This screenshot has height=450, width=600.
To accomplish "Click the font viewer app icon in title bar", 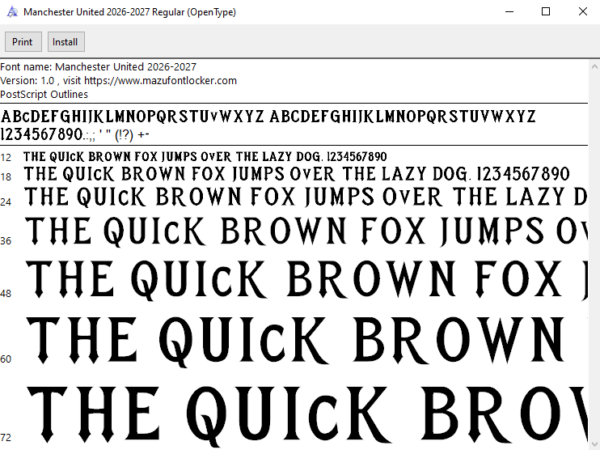I will click(12, 12).
